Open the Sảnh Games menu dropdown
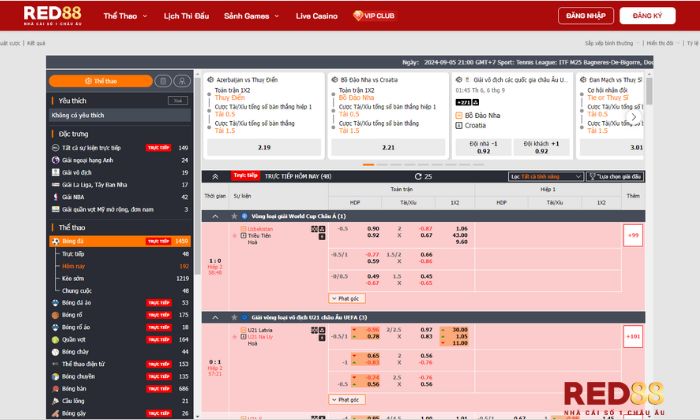This screenshot has width=700, height=420. (252, 16)
